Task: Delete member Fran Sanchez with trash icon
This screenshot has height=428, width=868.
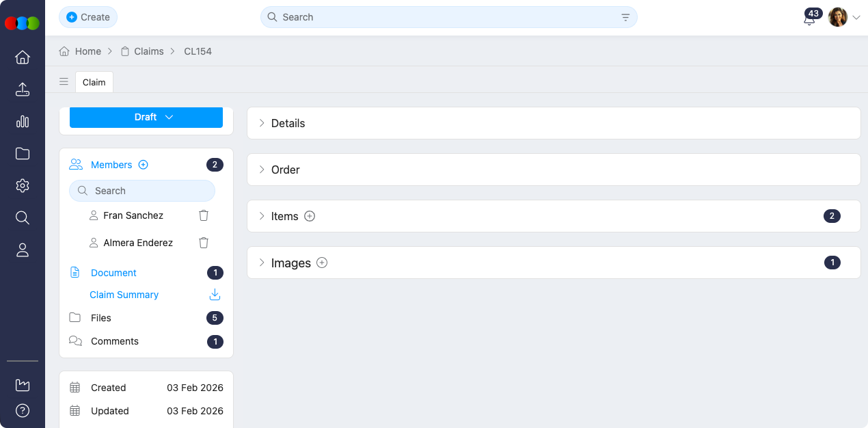Action: pyautogui.click(x=204, y=215)
